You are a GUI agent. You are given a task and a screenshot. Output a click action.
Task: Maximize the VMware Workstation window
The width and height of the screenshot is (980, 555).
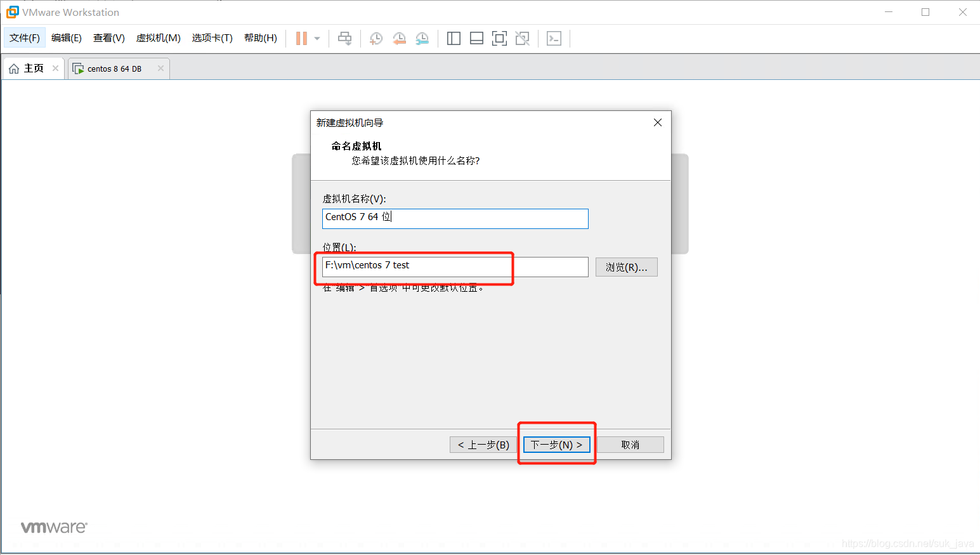click(925, 12)
